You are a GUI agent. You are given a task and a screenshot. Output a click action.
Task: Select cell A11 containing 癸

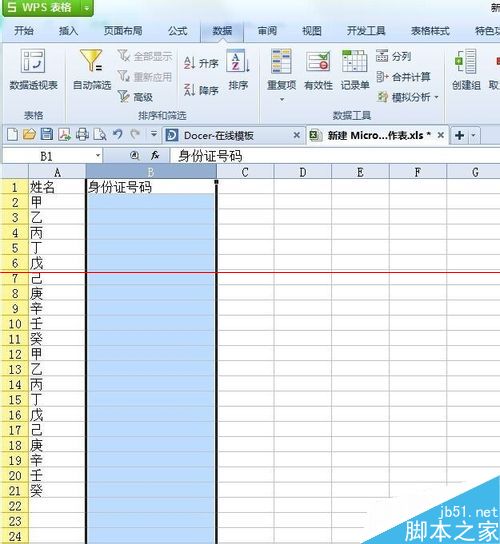click(57, 339)
